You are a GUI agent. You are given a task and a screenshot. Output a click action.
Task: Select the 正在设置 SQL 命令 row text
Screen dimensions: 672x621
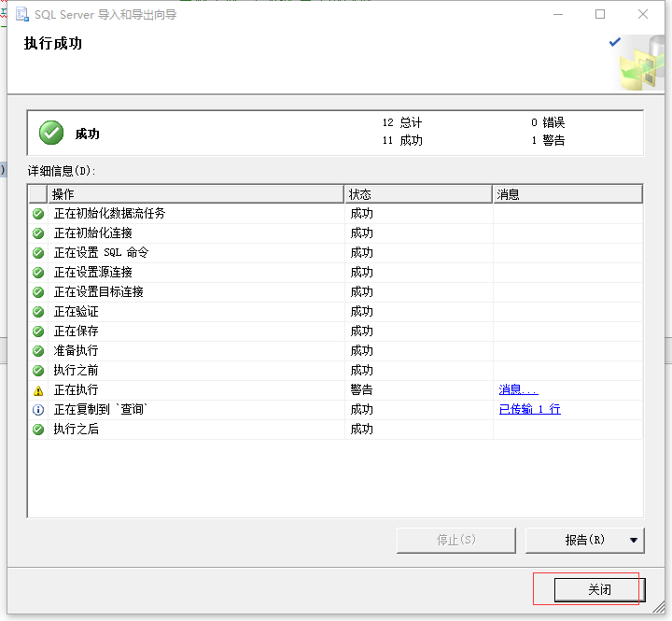click(x=101, y=253)
